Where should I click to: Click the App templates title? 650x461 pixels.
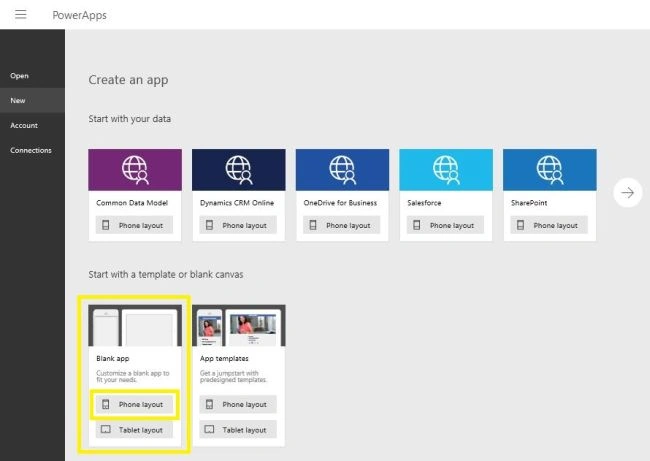[224, 358]
